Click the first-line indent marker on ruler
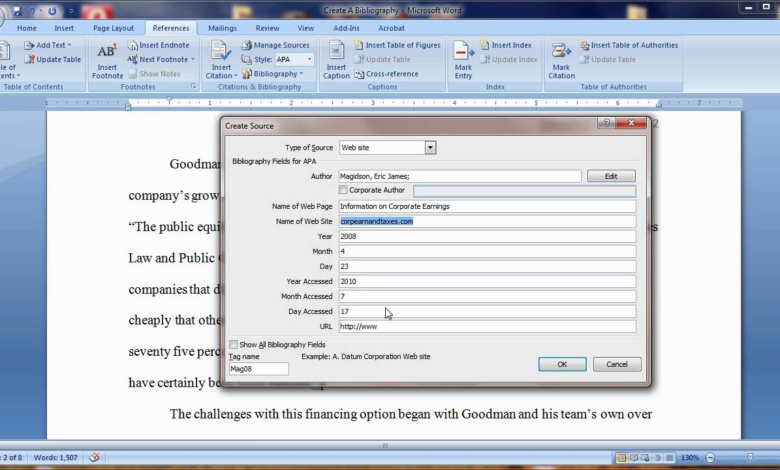This screenshot has width=780, height=470. [169, 100]
